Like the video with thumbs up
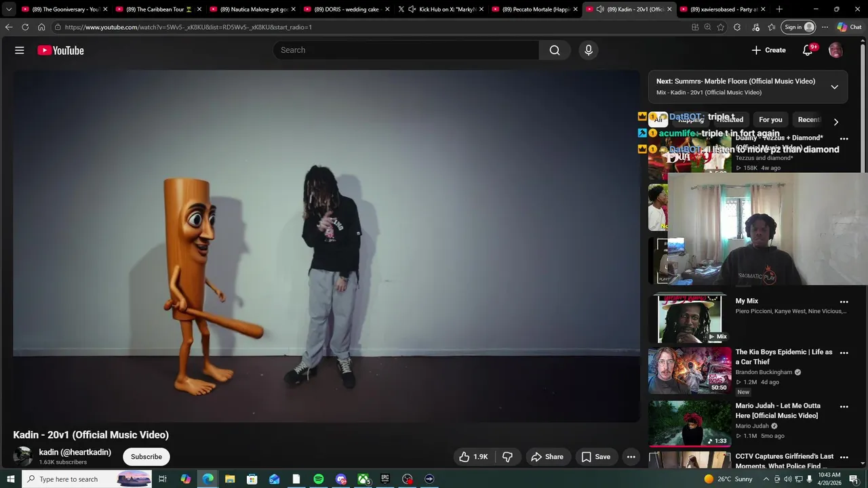This screenshot has width=868, height=488. point(473,457)
